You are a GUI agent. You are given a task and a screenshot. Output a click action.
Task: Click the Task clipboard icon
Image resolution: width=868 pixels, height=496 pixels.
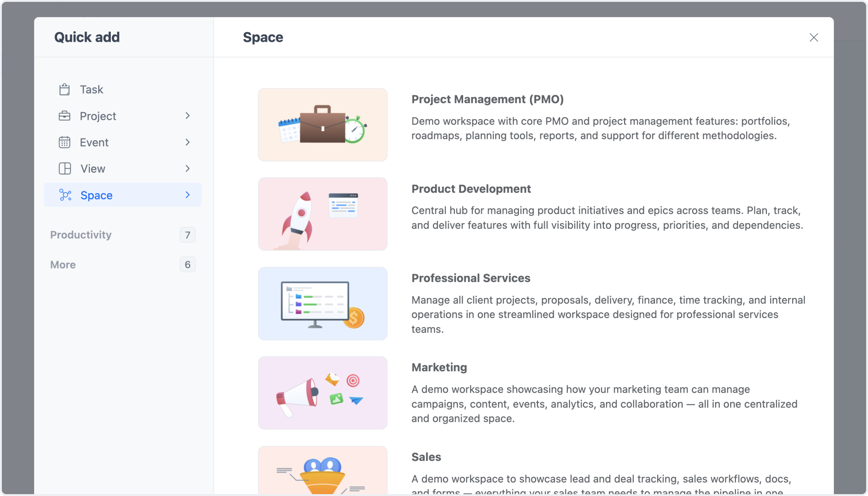coord(64,90)
